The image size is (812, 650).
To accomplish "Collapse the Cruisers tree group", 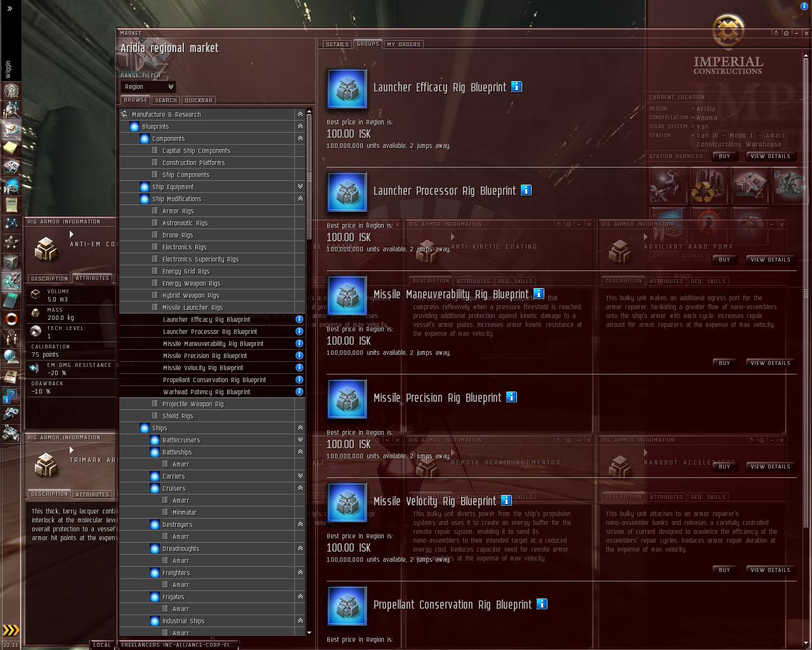I will pos(300,488).
